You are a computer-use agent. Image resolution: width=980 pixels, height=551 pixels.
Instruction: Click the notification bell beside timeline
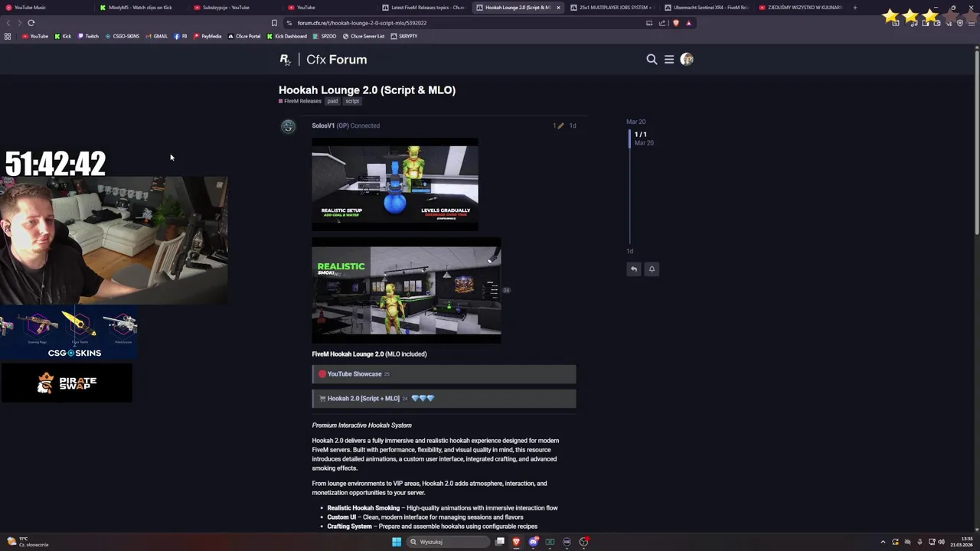[x=652, y=269]
